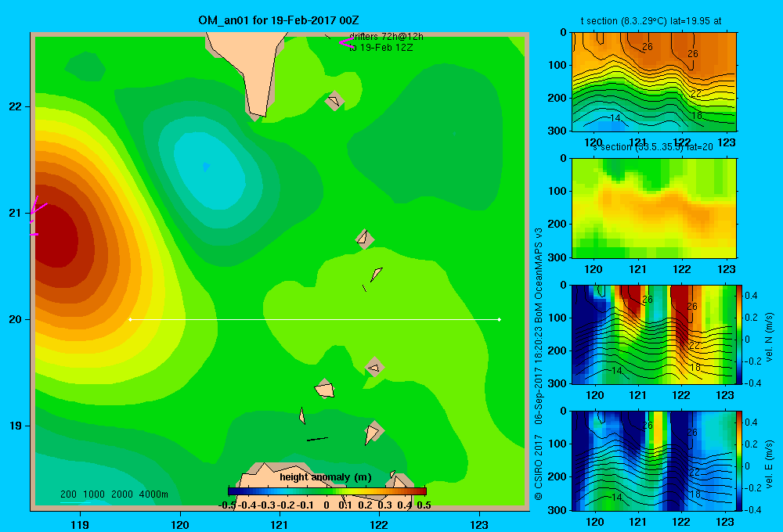
Task: Click the magenta drifter tracks at the map's west edge
Action: [x=38, y=216]
